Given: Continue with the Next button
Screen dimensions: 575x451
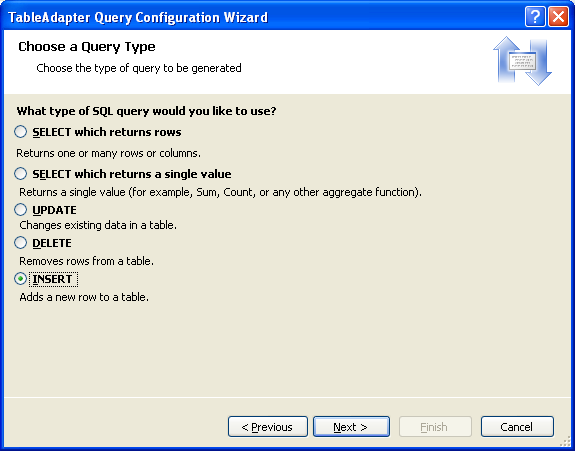Looking at the screenshot, I should click(x=351, y=427).
